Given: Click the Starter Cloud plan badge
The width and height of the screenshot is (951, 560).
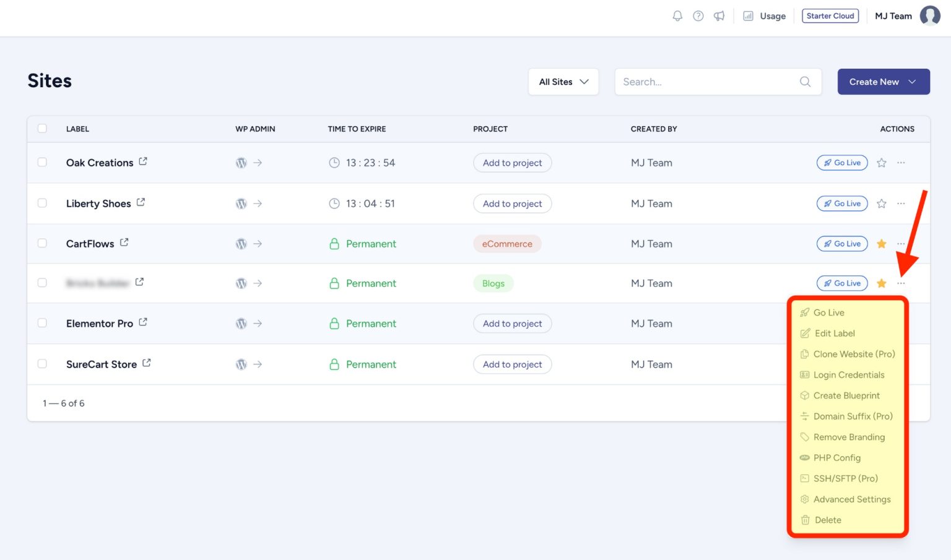Looking at the screenshot, I should (830, 15).
